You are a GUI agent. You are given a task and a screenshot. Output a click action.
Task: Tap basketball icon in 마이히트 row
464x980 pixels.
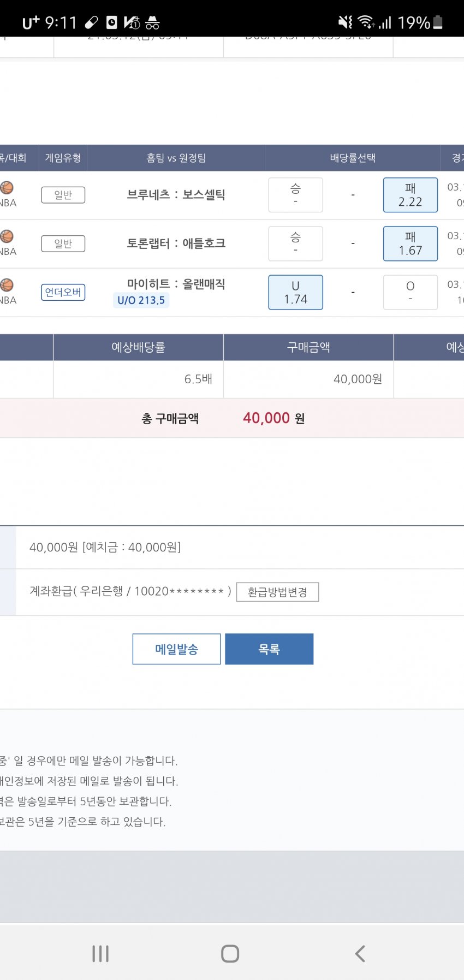point(7,285)
